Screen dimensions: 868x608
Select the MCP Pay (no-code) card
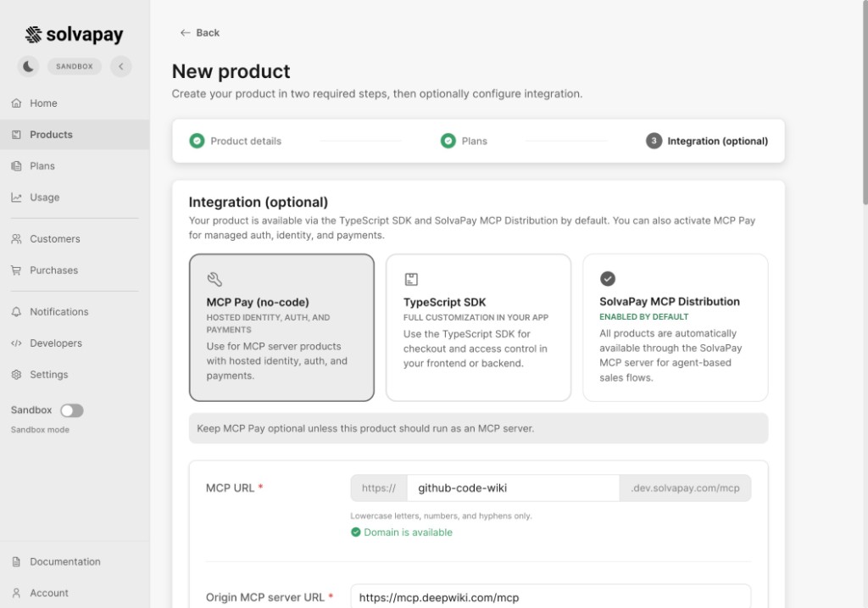(281, 327)
